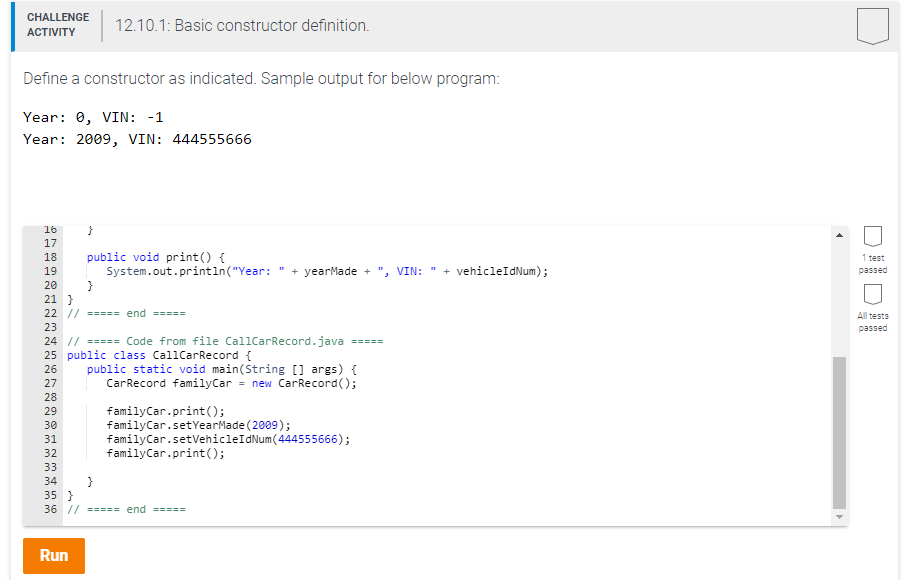Click the 'familyCar.setYearMade(2009);' line
Viewport: 909px width, 580px height.
tap(198, 425)
